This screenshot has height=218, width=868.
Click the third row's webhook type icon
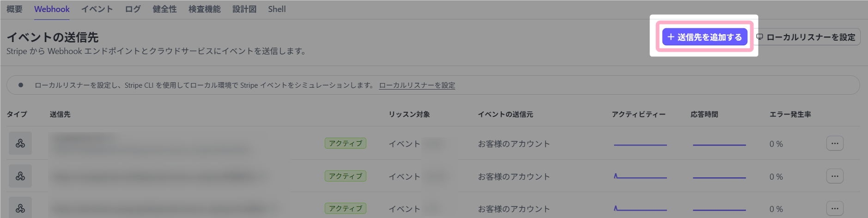(x=20, y=208)
